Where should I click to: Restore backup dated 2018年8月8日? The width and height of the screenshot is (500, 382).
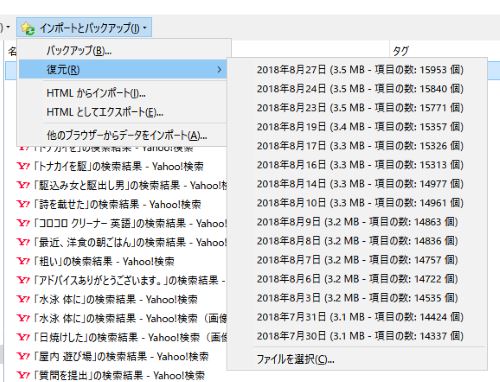tap(357, 241)
